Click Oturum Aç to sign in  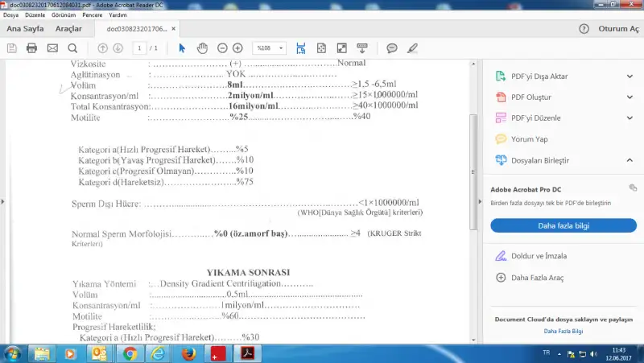[x=618, y=29]
